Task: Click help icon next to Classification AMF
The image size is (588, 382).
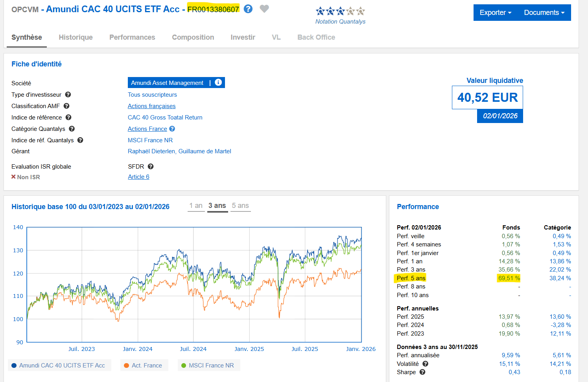Action: coord(66,106)
